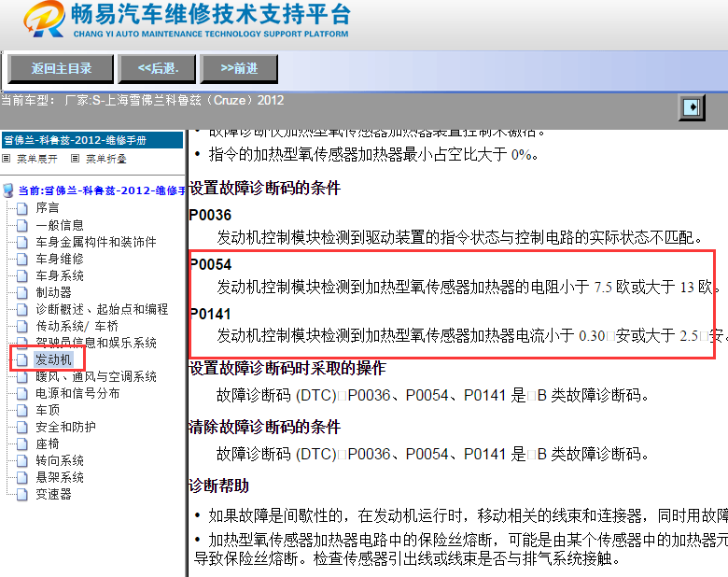Open the 传动系统/车桥 tree item

pyautogui.click(x=77, y=326)
